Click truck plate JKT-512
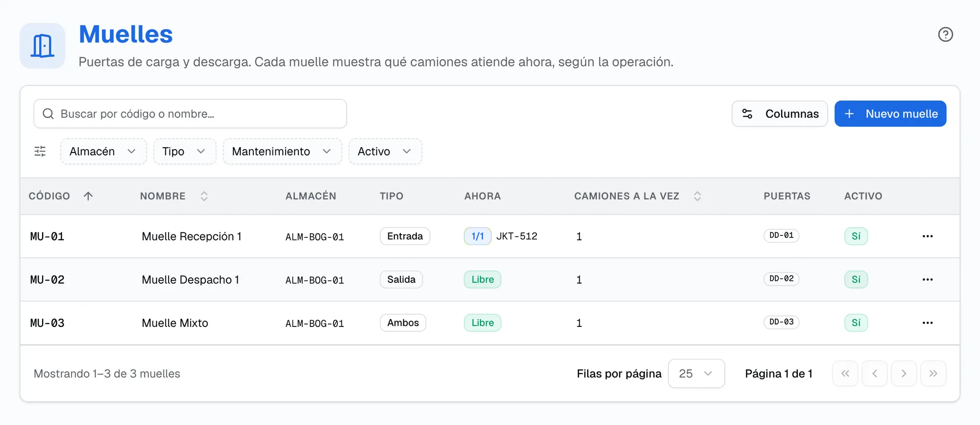 pos(517,236)
